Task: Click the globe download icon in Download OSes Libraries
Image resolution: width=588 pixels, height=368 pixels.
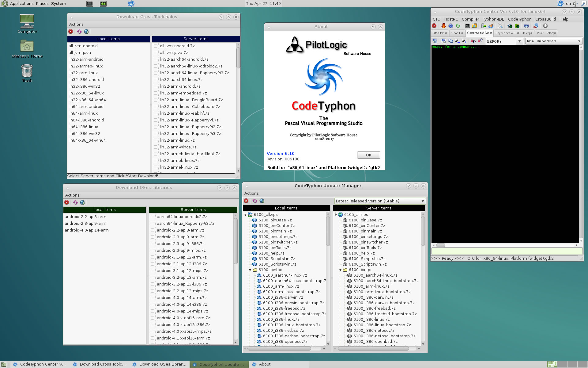Action: [x=82, y=202]
